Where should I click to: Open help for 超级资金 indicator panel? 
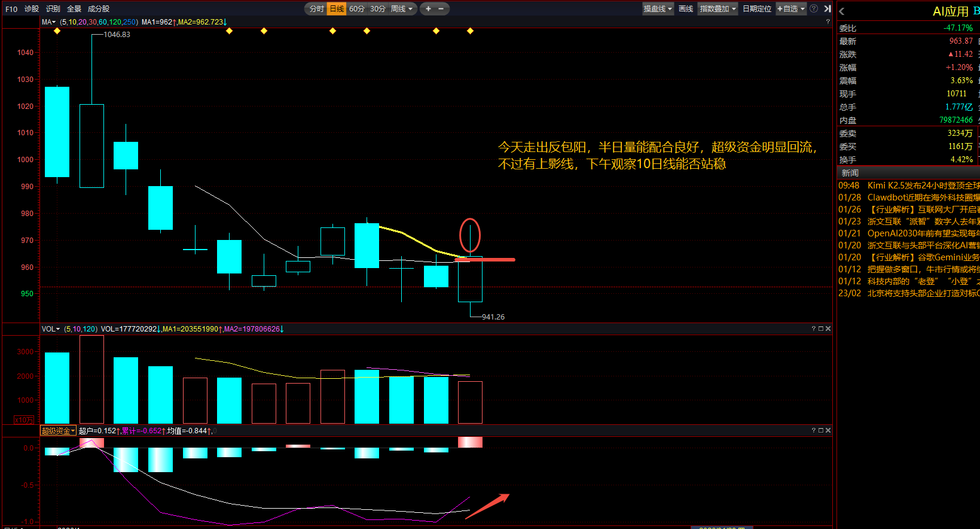tap(814, 430)
